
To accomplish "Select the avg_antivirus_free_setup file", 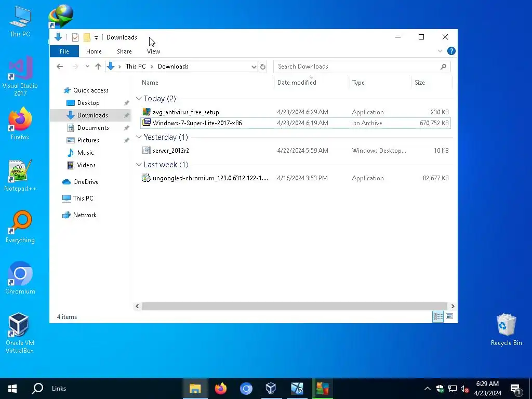I will pyautogui.click(x=295, y=112).
